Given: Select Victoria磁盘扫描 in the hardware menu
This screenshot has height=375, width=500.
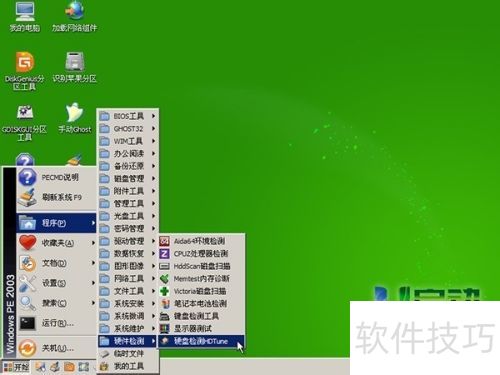Looking at the screenshot, I should (x=201, y=291).
